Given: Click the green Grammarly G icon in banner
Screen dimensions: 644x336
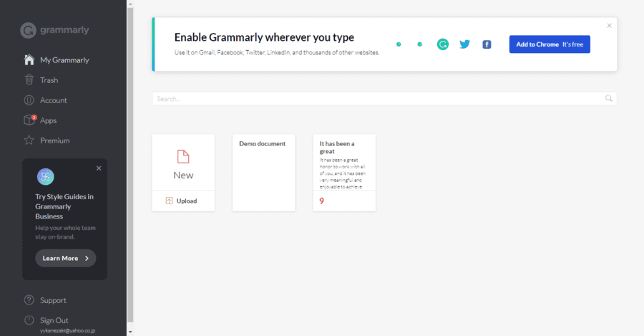Looking at the screenshot, I should (443, 44).
